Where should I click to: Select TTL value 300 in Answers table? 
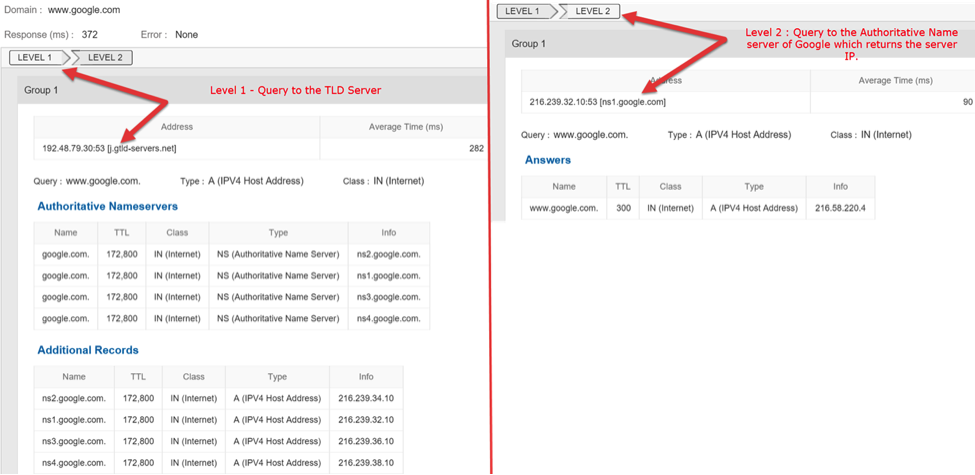coord(623,208)
